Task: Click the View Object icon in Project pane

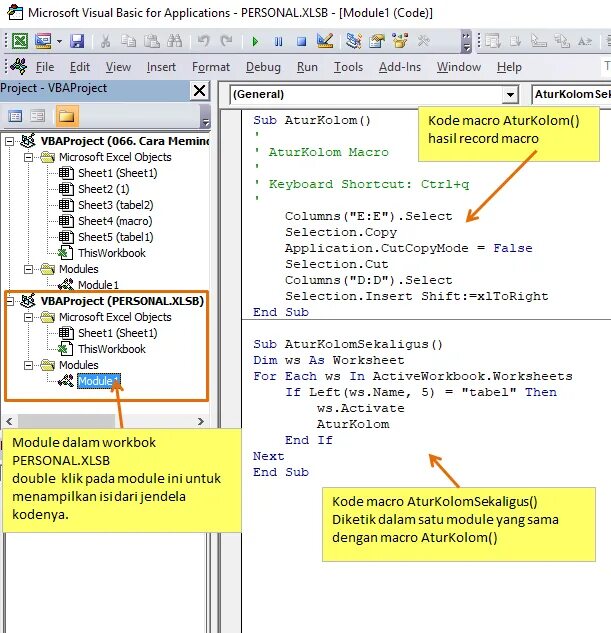Action: click(38, 116)
